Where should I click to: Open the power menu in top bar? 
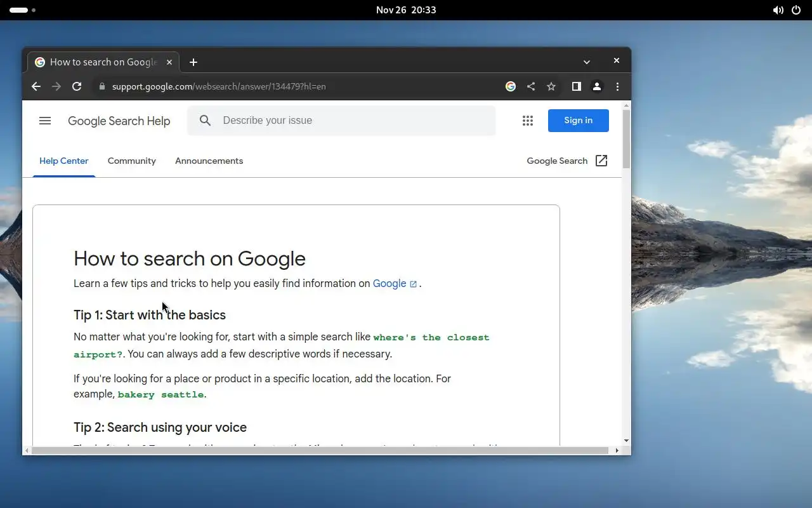tap(796, 10)
